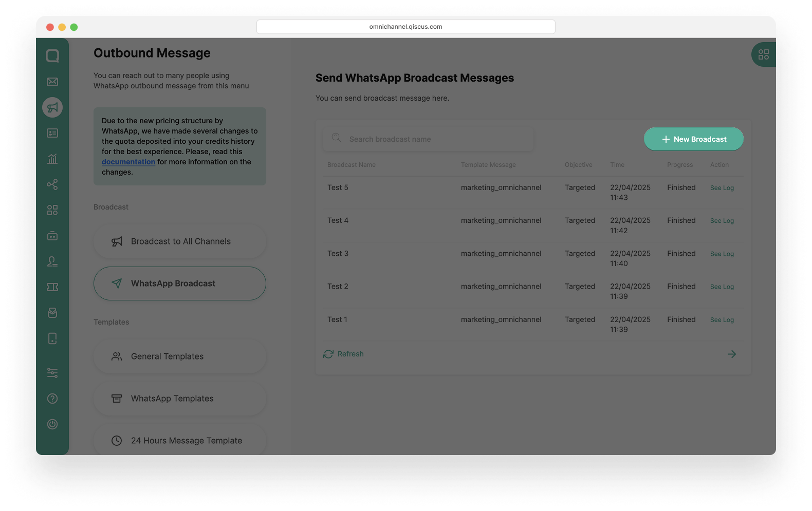Select the Test 2 broadcast name
Viewport: 812px width, 511px height.
(x=338, y=287)
